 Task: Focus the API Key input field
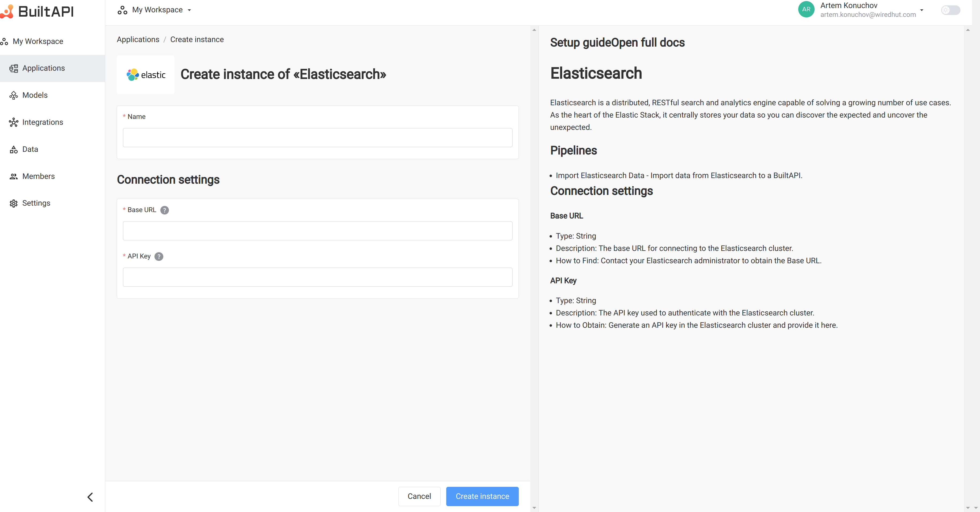pyautogui.click(x=317, y=277)
